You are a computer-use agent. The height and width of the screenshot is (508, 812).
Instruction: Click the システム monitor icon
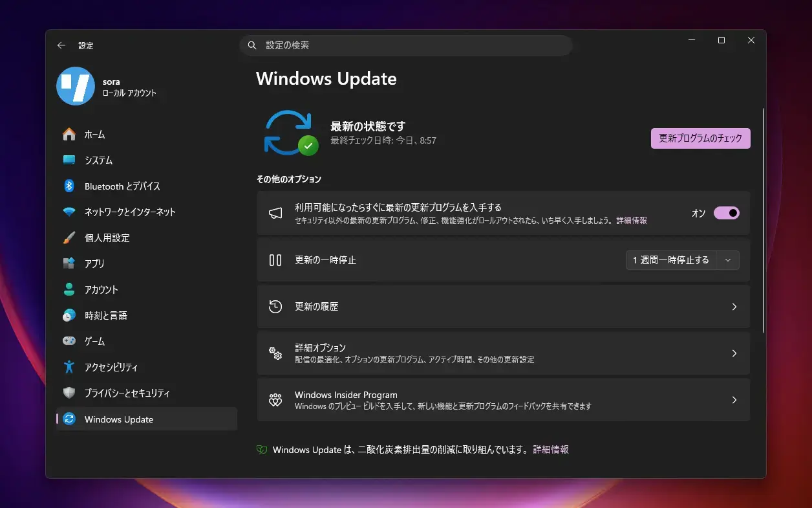[69, 160]
